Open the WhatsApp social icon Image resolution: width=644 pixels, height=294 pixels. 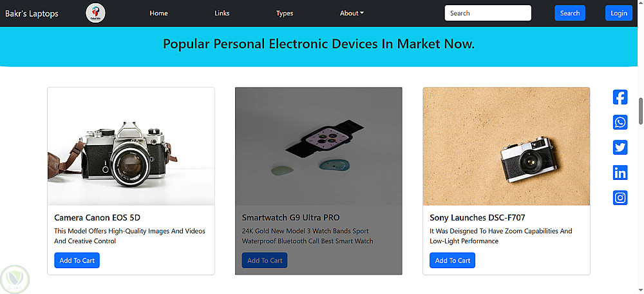(x=620, y=122)
